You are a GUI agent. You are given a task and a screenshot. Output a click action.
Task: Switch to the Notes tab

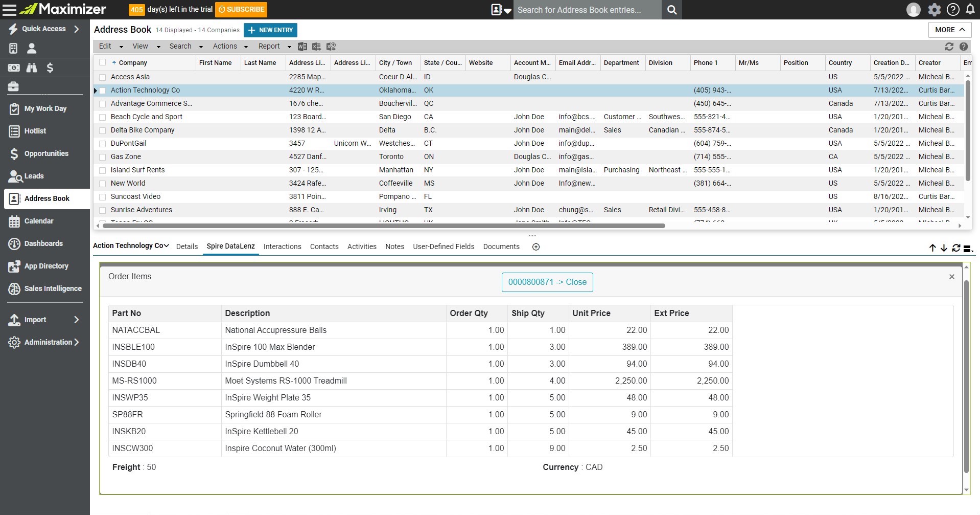click(x=394, y=247)
